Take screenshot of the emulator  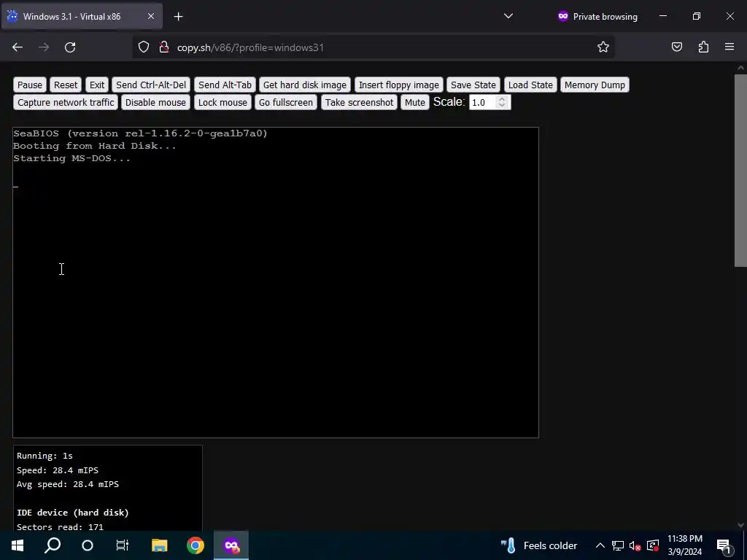359,102
